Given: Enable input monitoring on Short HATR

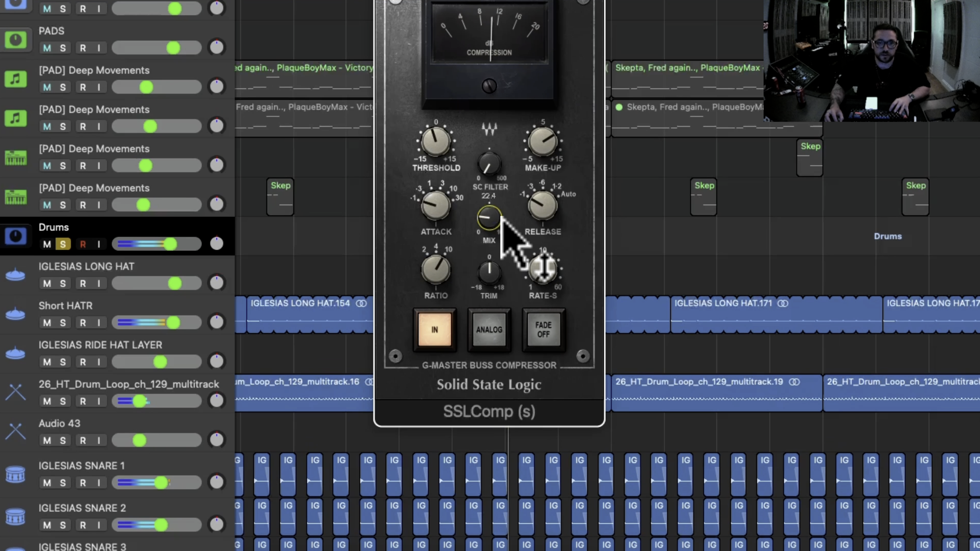Looking at the screenshot, I should [x=98, y=323].
